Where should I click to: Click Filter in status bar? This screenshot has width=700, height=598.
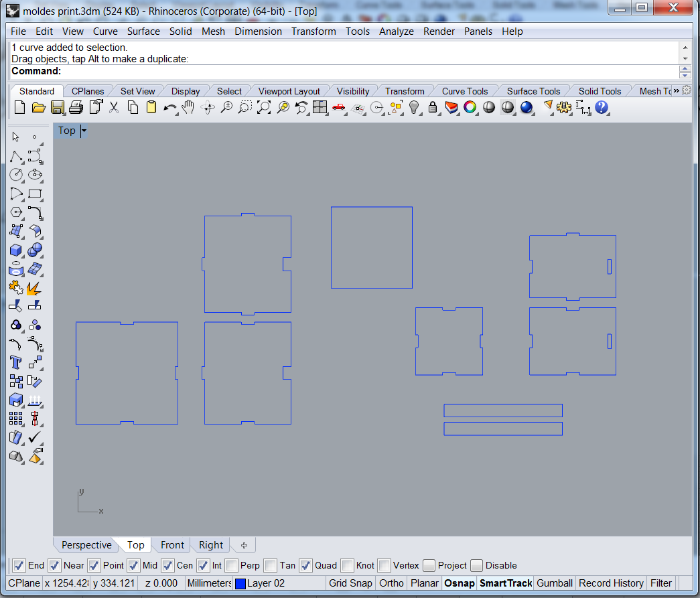click(660, 583)
